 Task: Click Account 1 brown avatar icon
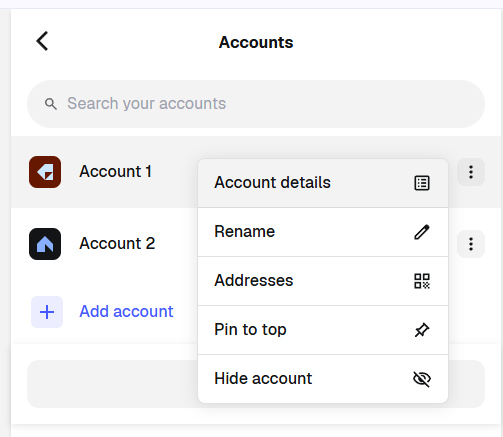pyautogui.click(x=45, y=172)
